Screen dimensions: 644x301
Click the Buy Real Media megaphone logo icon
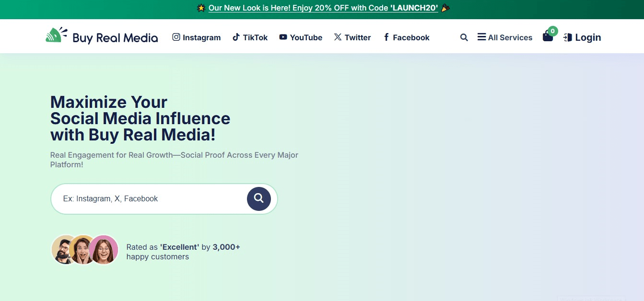pyautogui.click(x=57, y=35)
